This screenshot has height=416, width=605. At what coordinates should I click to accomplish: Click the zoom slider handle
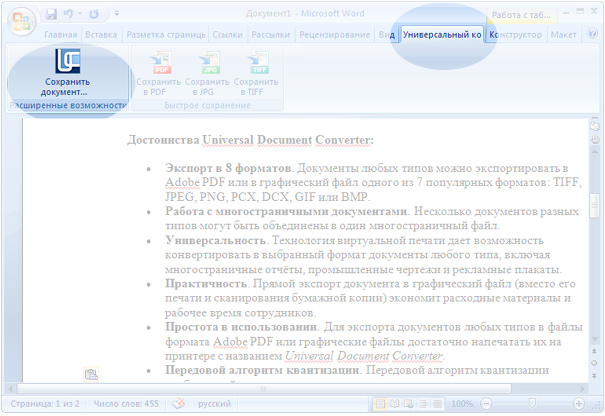click(532, 403)
